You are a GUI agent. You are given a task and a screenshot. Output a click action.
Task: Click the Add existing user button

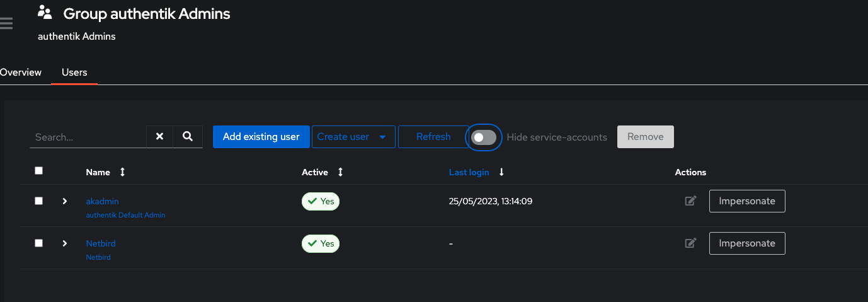pyautogui.click(x=261, y=137)
